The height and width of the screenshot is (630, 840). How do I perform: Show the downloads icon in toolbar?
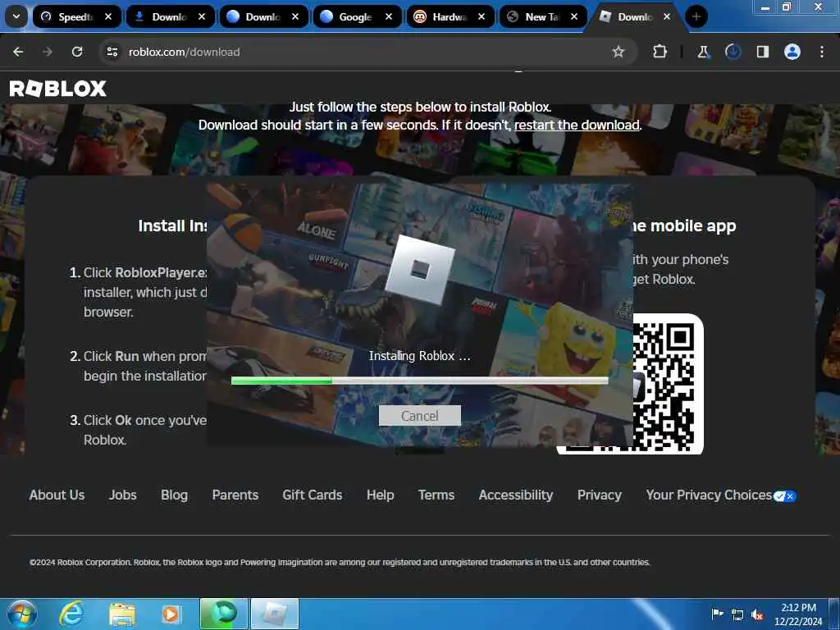click(x=733, y=52)
